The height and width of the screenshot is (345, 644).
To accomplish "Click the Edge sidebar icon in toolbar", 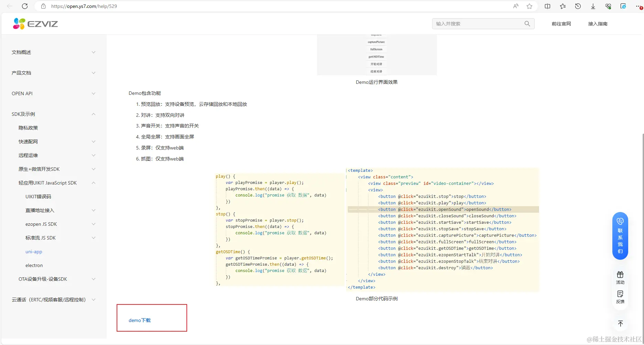I will tap(623, 6).
